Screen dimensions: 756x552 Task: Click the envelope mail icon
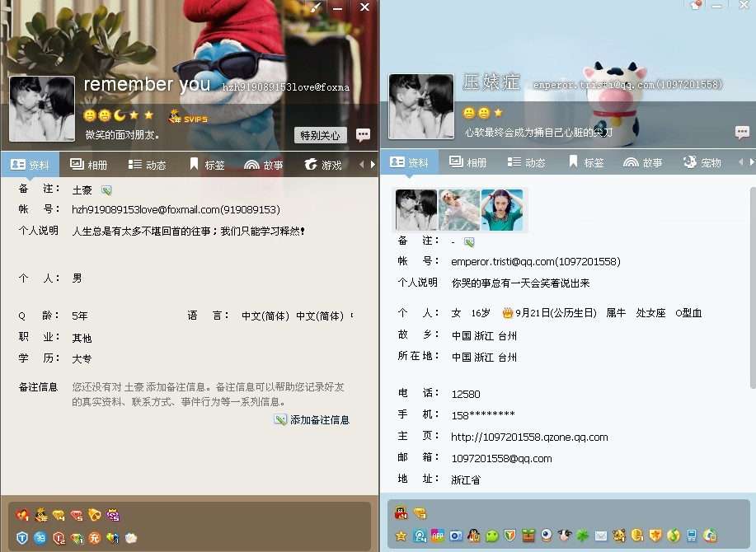[601, 536]
